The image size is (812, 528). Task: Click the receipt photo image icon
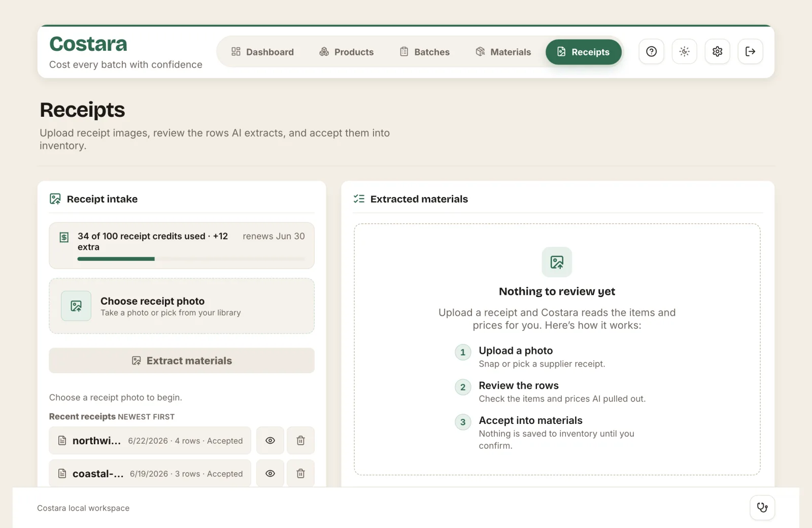[76, 306]
